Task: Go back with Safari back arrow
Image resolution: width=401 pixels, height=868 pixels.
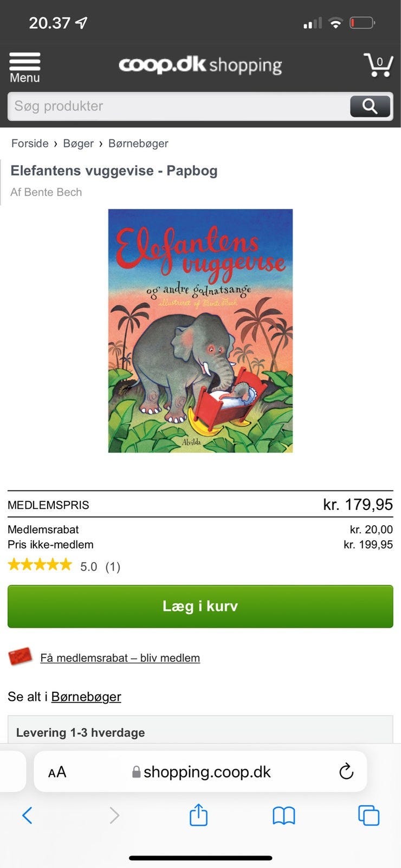Action: point(27,815)
